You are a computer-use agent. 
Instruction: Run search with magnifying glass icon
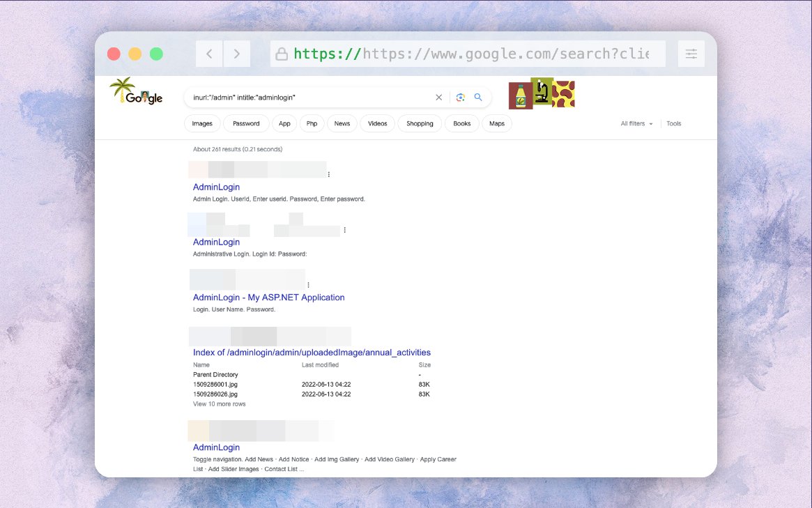click(478, 98)
